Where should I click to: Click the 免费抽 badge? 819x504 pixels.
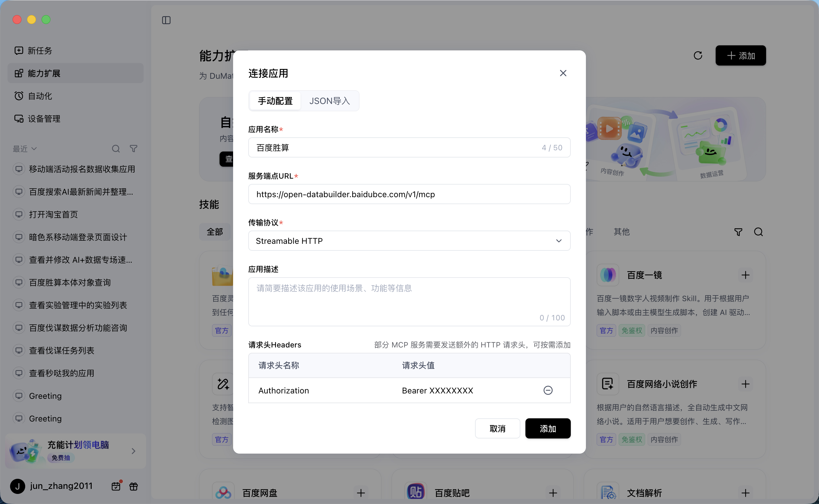click(61, 458)
